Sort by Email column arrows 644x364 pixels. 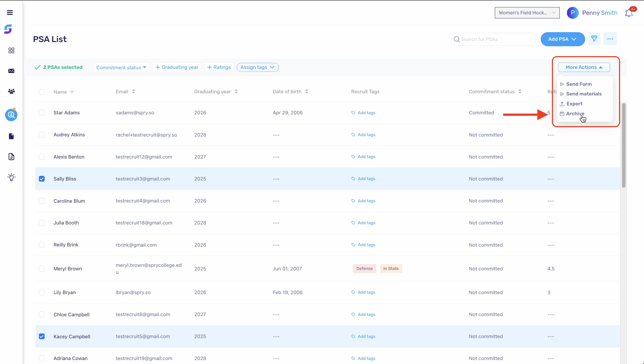pos(134,91)
